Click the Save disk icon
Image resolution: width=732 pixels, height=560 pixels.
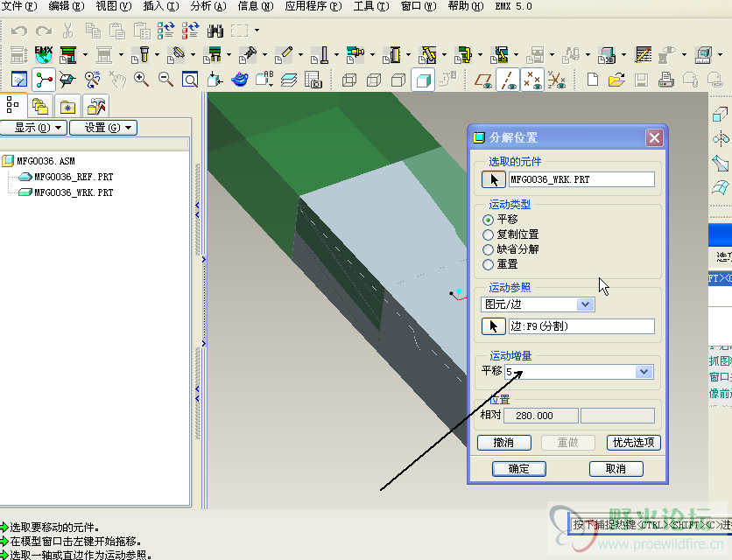641,80
